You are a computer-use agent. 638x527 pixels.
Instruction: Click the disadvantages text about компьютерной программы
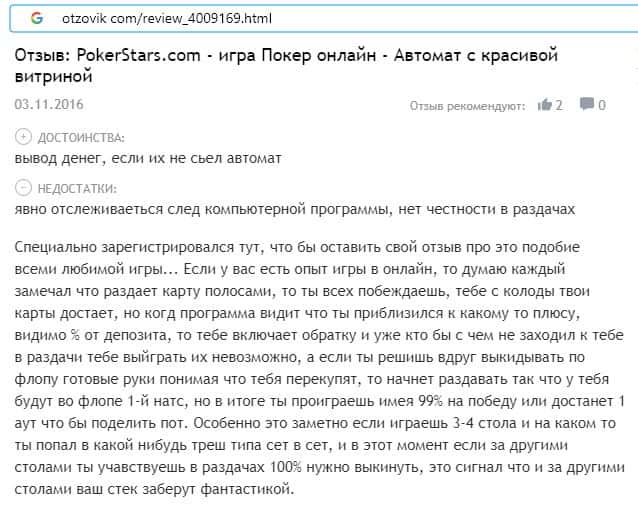(x=295, y=208)
